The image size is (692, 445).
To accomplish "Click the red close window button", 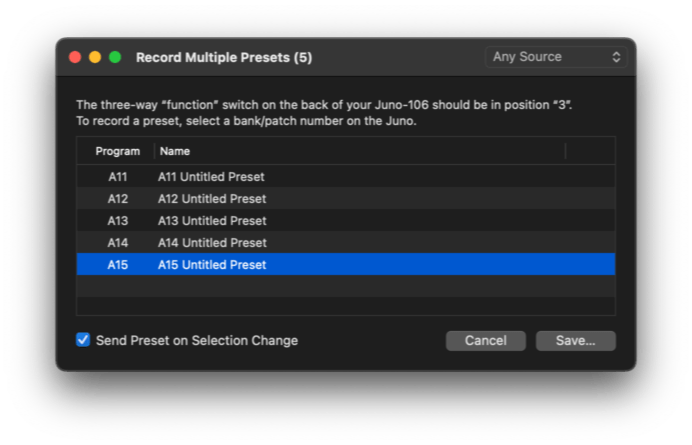I will coord(75,57).
